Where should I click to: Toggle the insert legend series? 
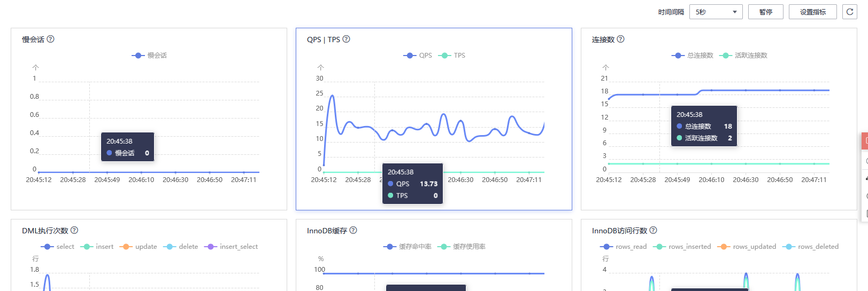tap(97, 247)
